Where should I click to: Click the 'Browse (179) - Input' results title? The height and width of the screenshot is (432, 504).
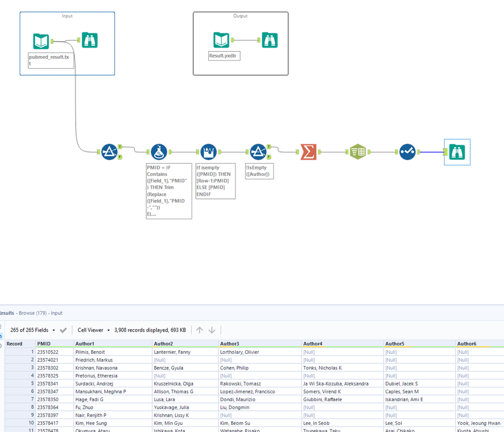click(x=40, y=313)
